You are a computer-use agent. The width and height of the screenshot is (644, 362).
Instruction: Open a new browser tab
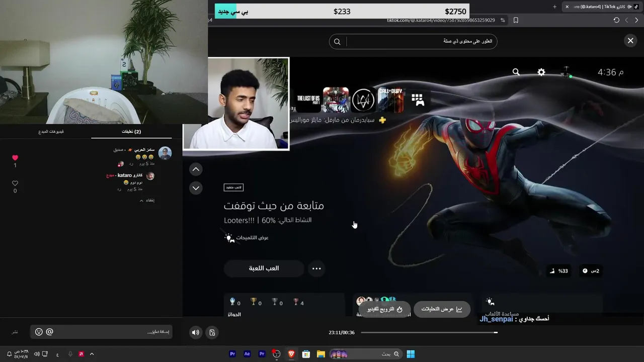point(554,7)
